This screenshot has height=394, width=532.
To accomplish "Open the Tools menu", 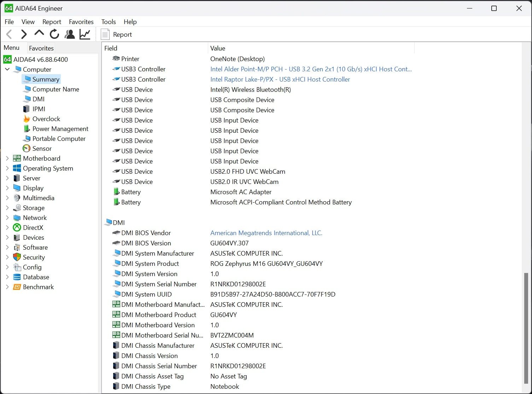I will coord(109,22).
